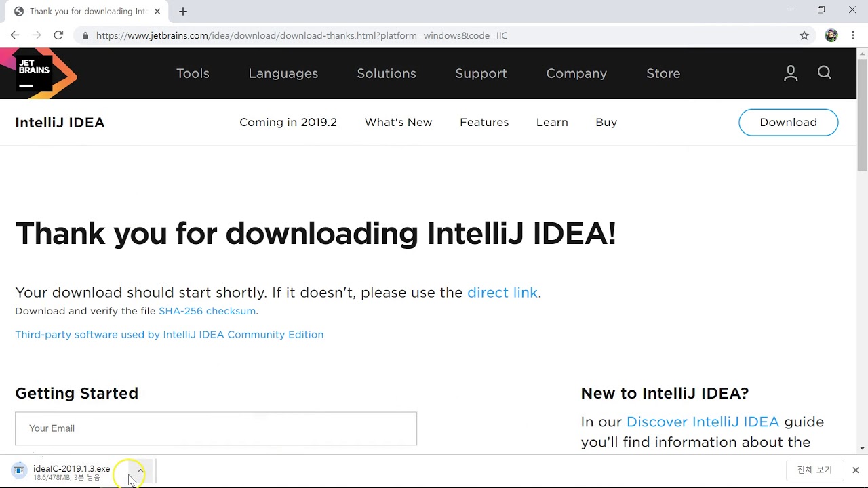
Task: Click the JetBrains logo
Action: click(38, 73)
